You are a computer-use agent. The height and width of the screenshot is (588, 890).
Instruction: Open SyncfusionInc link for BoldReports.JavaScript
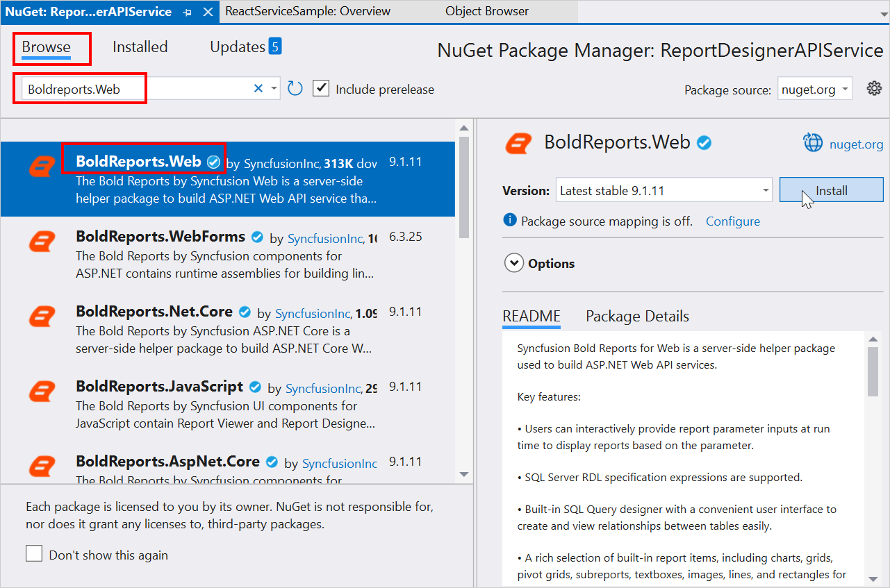(323, 388)
